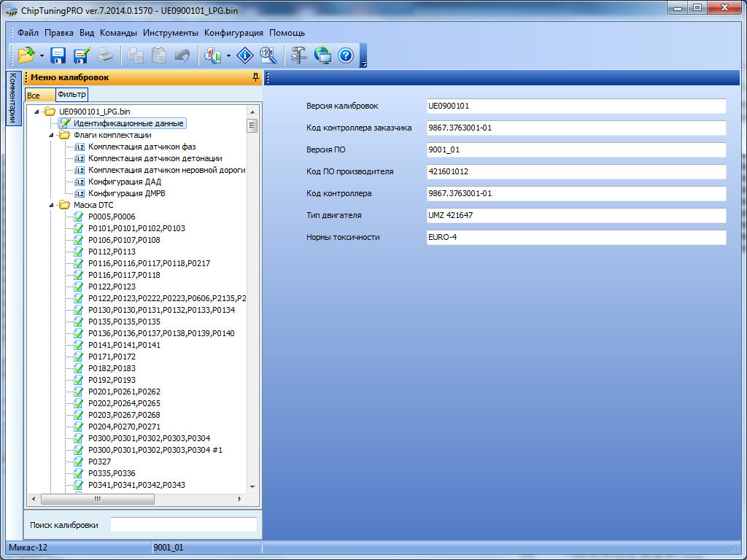
Task: Toggle the P0171,P0172 DTC checkbox
Action: pyautogui.click(x=80, y=357)
